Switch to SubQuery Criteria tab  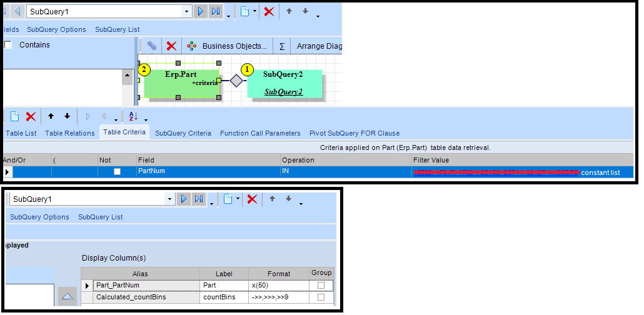pos(183,133)
